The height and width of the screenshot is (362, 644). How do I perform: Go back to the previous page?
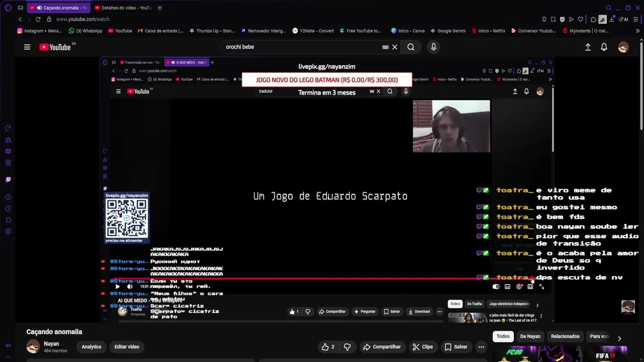[20, 19]
